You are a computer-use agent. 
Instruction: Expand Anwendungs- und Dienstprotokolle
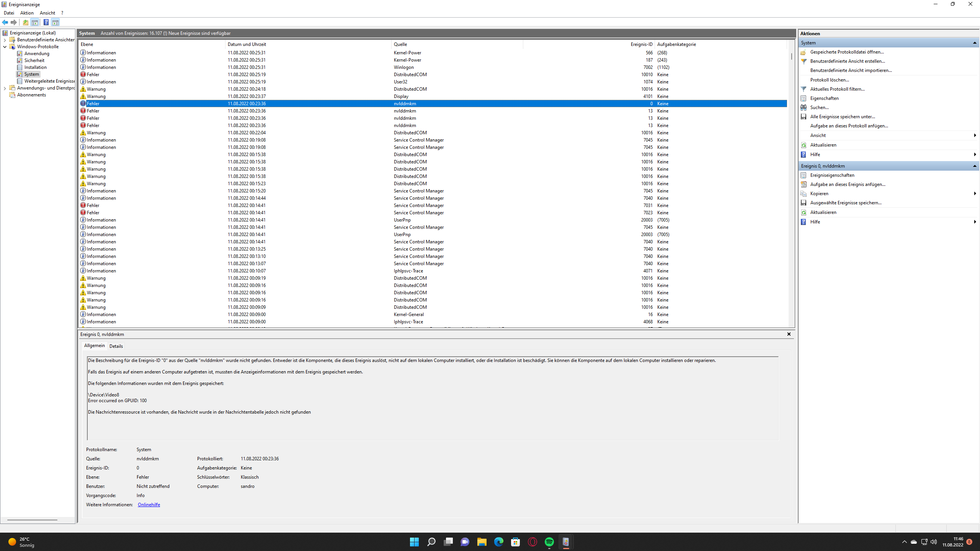point(4,88)
